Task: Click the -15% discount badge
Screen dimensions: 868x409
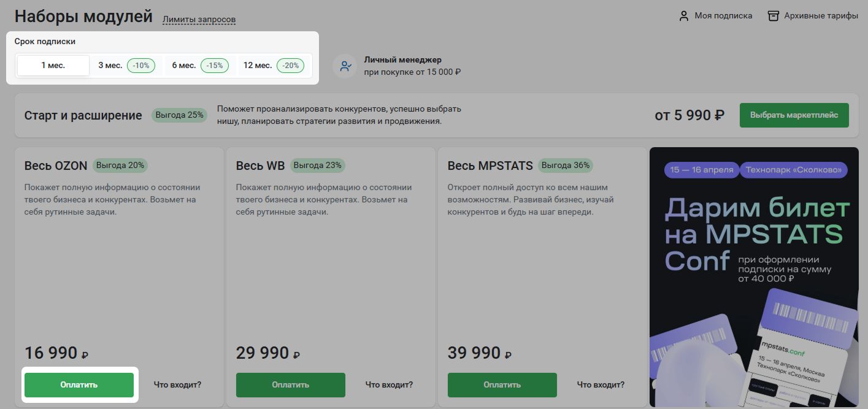Action: 215,66
